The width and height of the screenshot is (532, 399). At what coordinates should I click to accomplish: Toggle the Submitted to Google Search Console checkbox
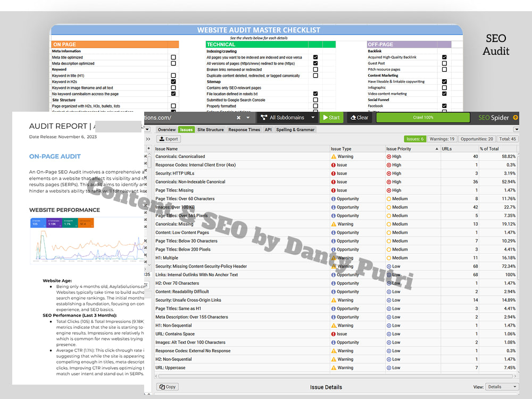(x=315, y=100)
